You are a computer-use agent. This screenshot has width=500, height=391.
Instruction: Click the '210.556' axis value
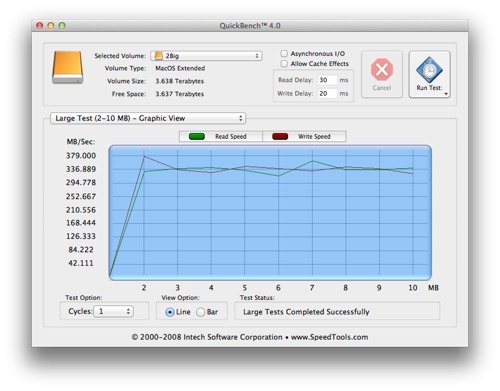[81, 210]
